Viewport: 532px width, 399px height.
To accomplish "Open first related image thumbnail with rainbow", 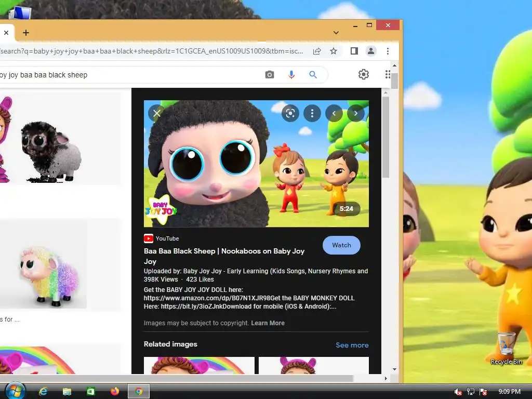I will (199, 365).
